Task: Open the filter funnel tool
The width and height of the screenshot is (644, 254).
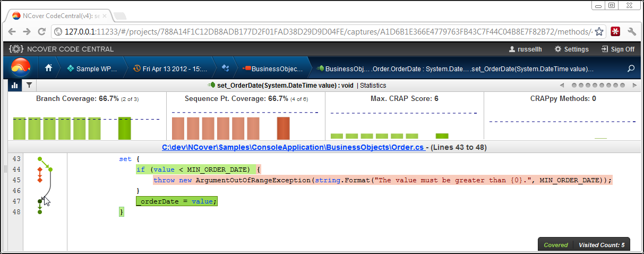Action: coord(29,85)
